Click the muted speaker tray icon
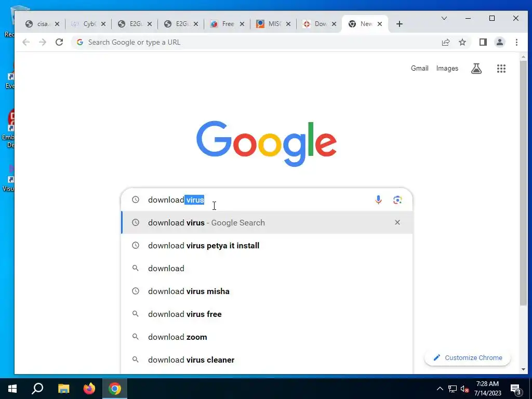532x399 pixels. tap(464, 389)
